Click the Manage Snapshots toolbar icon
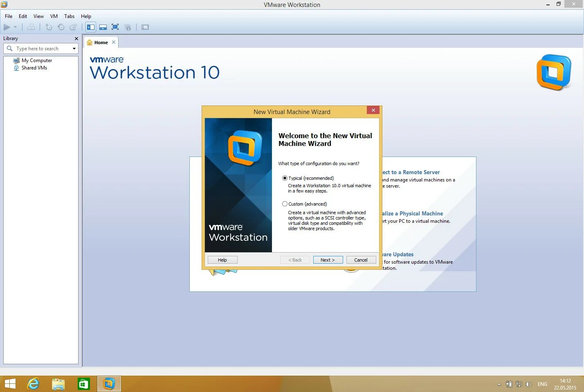The image size is (584, 392). tap(73, 27)
